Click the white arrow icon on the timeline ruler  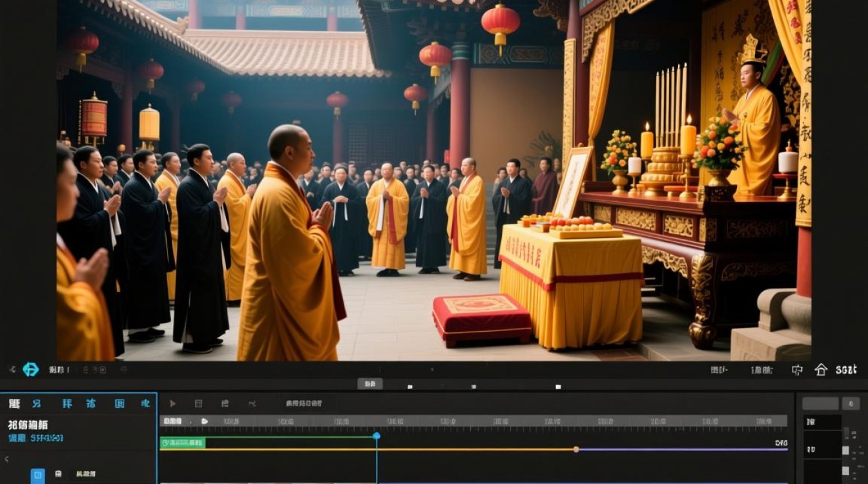[x=205, y=421]
